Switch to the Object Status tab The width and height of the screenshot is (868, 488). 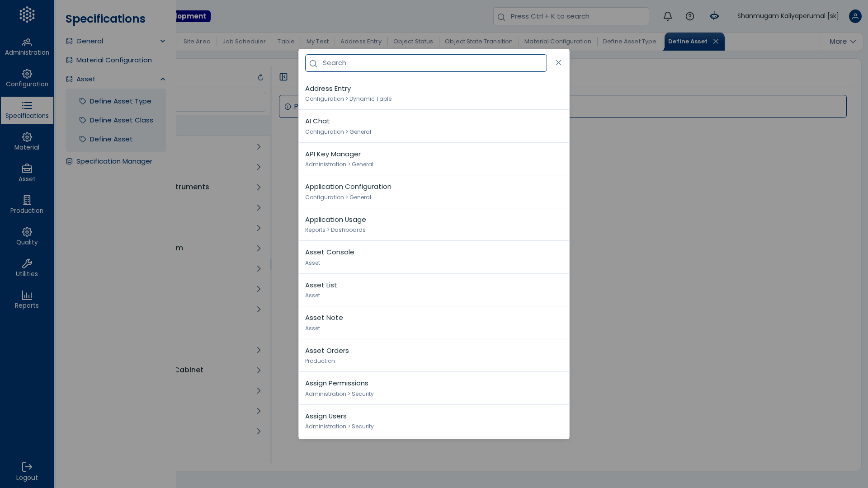coord(413,42)
